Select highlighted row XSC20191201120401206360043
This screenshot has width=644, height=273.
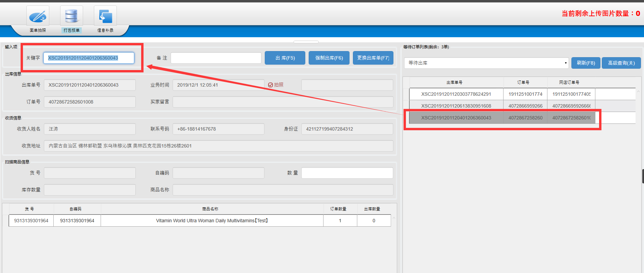pyautogui.click(x=456, y=118)
